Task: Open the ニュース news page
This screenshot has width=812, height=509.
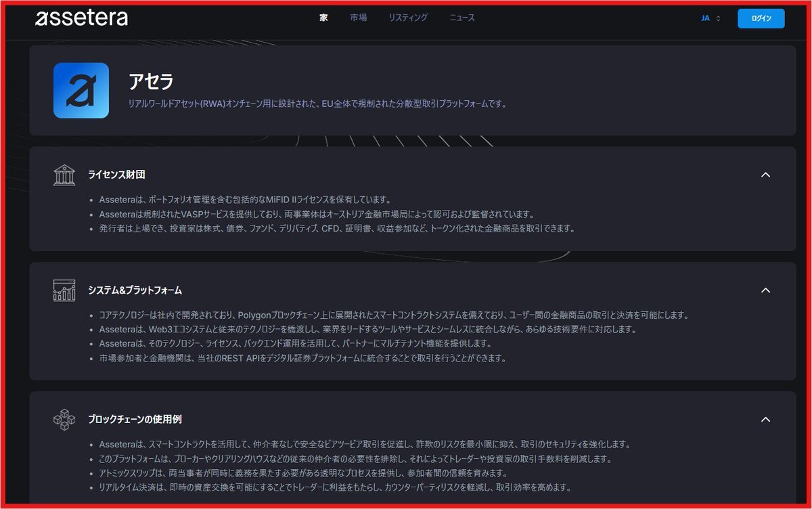Action: 462,18
